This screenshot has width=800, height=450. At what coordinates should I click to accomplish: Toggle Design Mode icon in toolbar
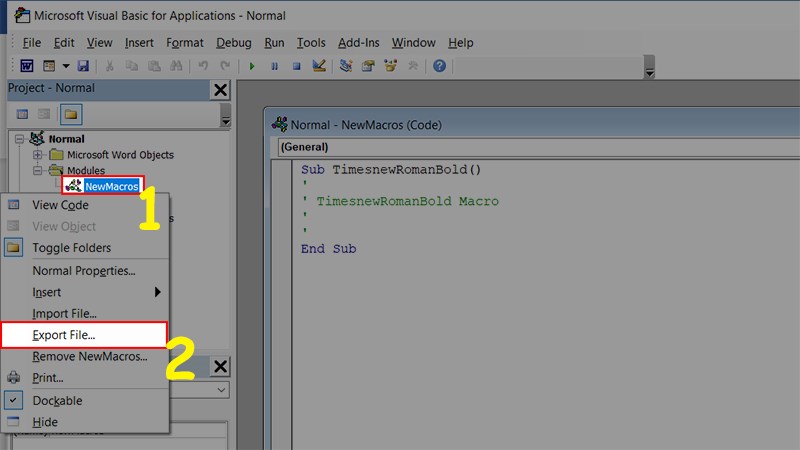point(319,66)
